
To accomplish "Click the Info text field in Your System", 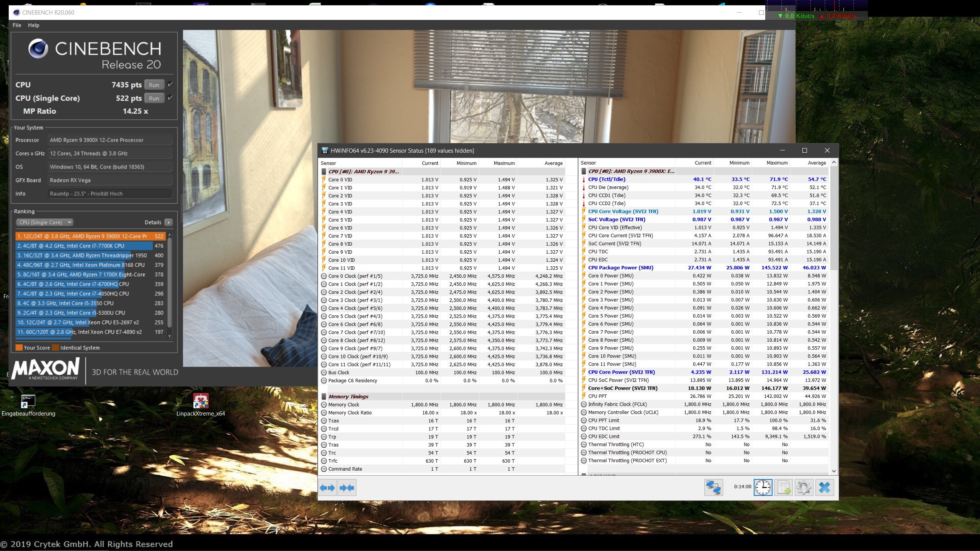I will [x=109, y=194].
